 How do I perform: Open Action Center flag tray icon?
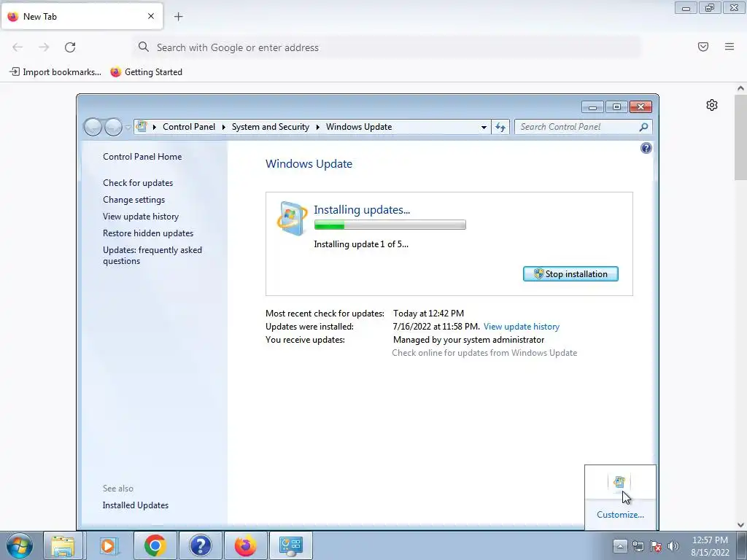(656, 546)
